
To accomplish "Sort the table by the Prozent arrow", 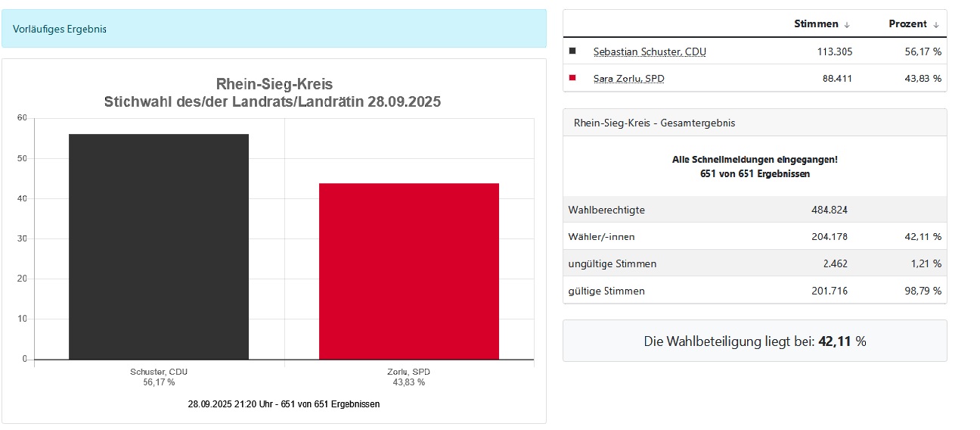I will [936, 24].
